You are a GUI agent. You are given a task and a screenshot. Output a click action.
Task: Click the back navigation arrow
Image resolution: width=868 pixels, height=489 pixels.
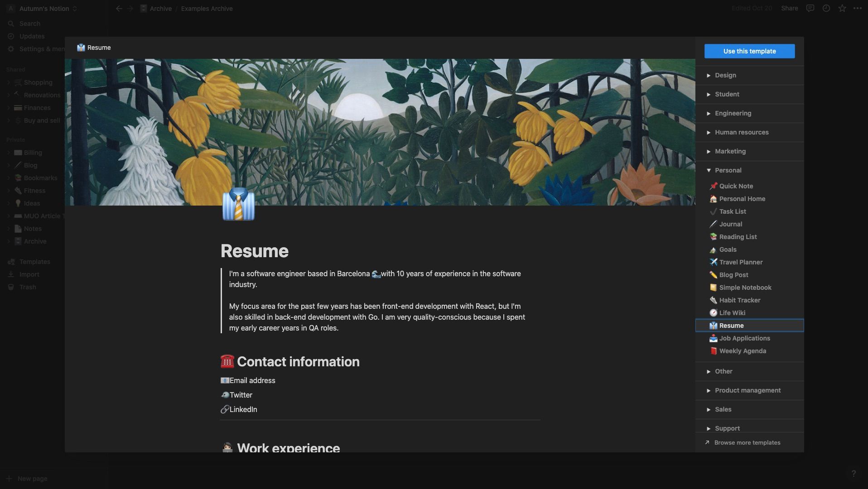point(119,9)
